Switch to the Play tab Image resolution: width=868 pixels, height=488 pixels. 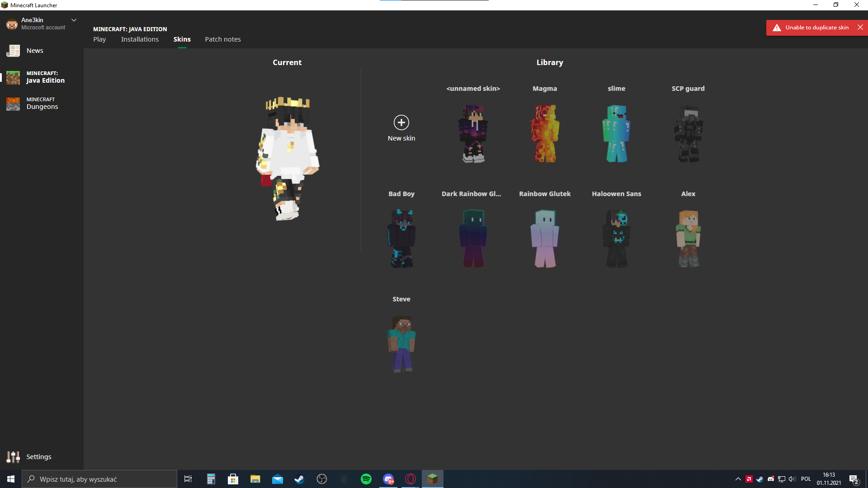point(99,39)
